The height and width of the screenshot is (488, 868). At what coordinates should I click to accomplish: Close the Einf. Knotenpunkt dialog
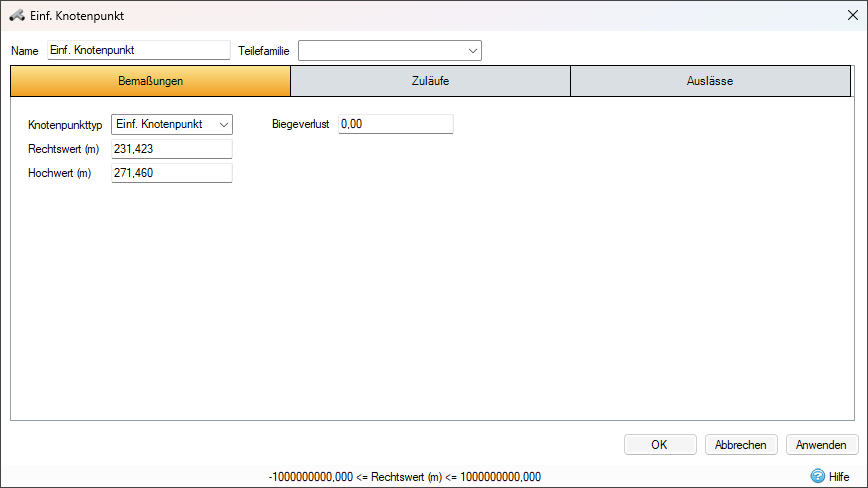click(852, 15)
